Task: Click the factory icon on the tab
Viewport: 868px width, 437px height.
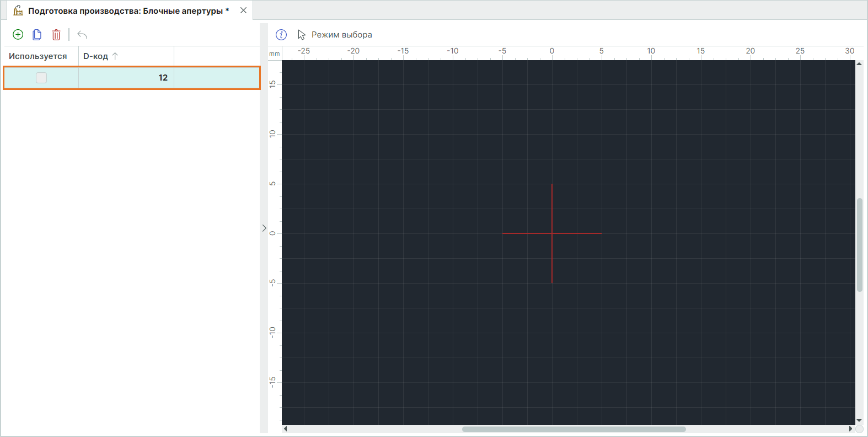Action: point(18,10)
